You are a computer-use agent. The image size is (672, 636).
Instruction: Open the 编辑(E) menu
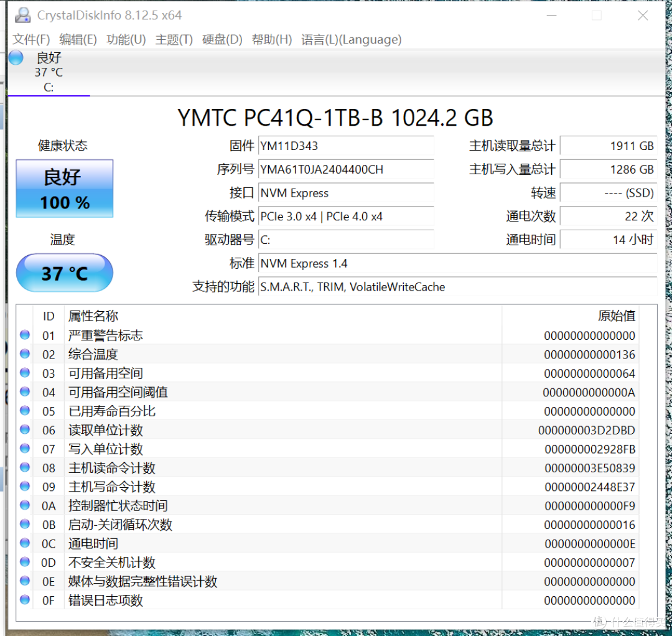pyautogui.click(x=78, y=39)
